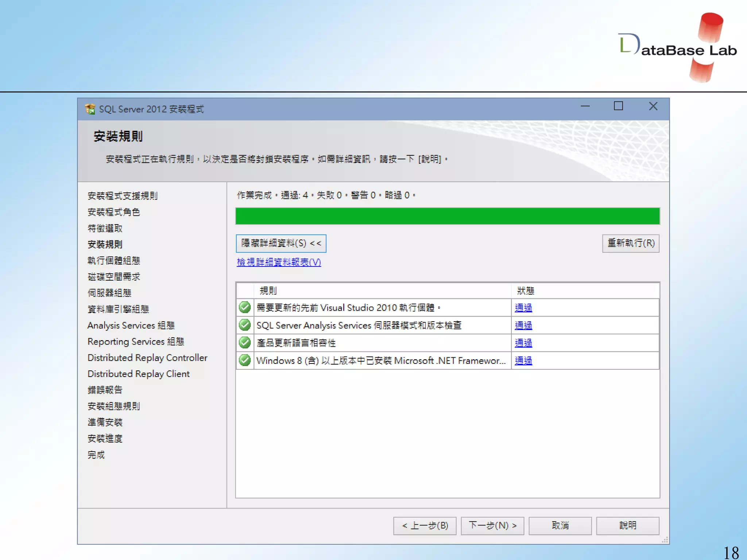Select current 安裝規則 step in sidebar
747x560 pixels.
105,244
